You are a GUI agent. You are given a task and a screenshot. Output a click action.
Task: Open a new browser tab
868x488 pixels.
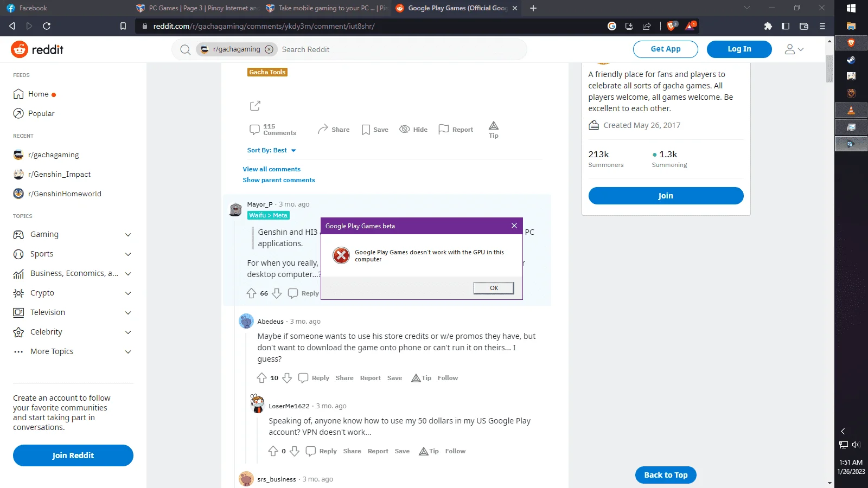(x=533, y=8)
